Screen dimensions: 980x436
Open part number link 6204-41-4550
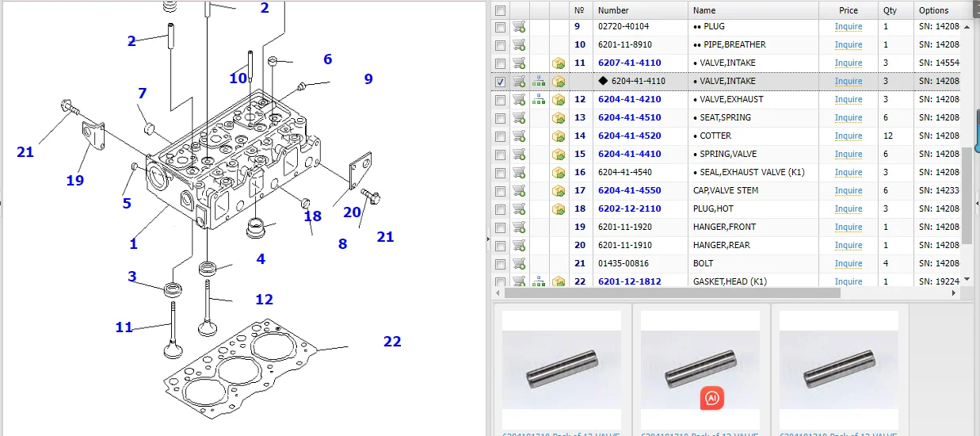coord(629,191)
